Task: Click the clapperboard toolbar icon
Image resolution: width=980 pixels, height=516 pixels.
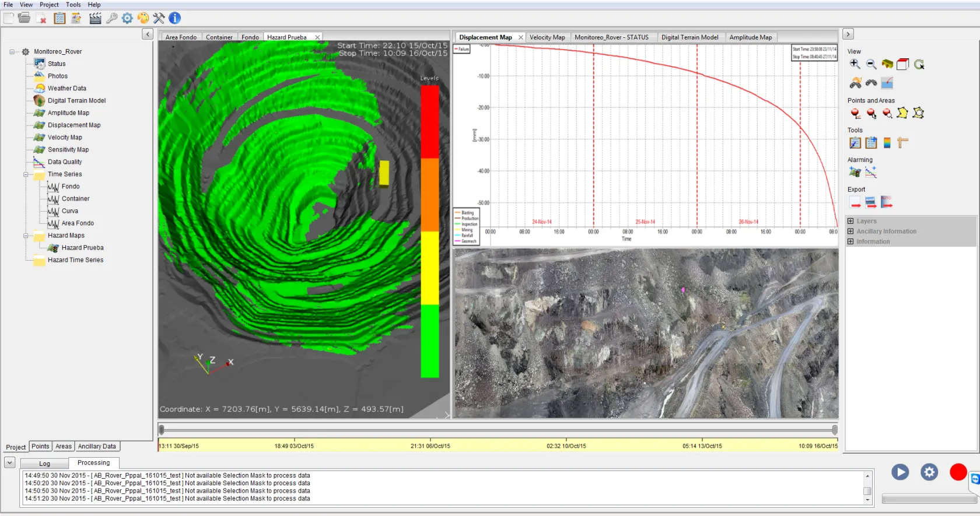Action: coord(95,18)
